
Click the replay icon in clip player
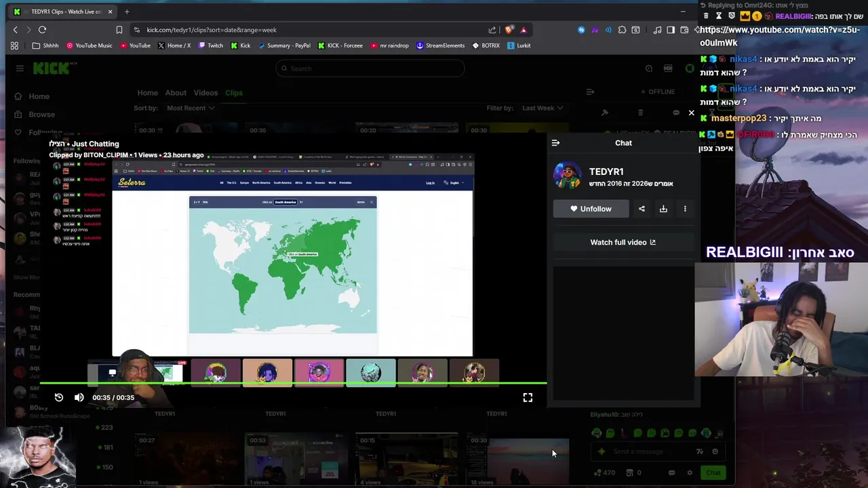[59, 398]
